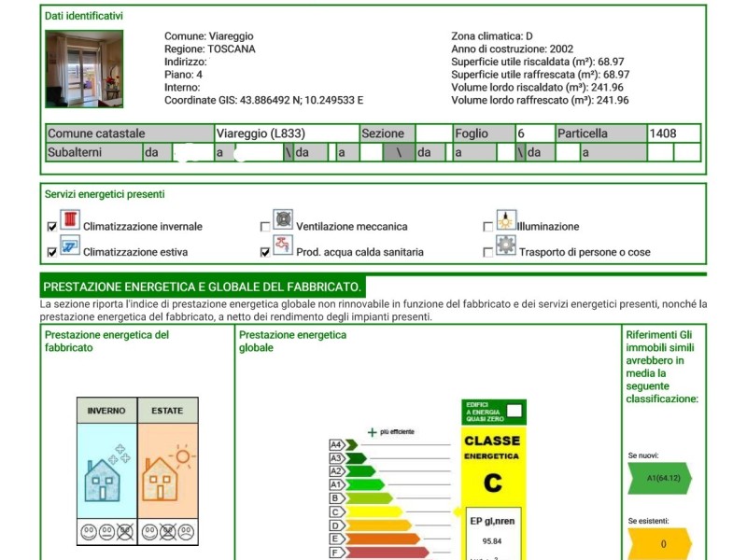Check the Ventilazione meccanica checkbox
The height and width of the screenshot is (560, 747).
pos(265,227)
